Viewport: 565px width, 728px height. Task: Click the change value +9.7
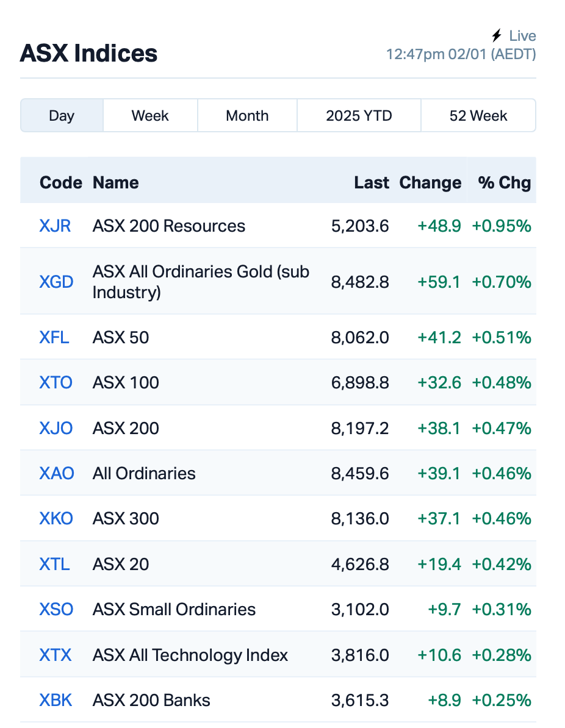[x=444, y=609]
